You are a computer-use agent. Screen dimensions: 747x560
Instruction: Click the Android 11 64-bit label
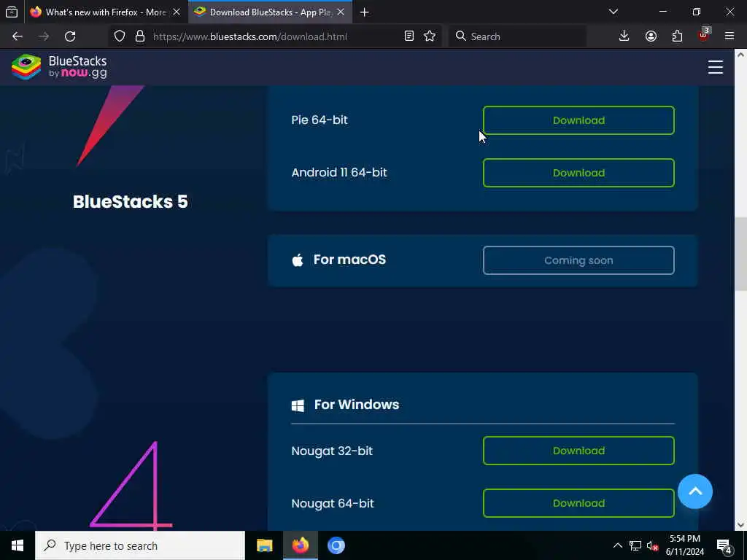coord(339,172)
